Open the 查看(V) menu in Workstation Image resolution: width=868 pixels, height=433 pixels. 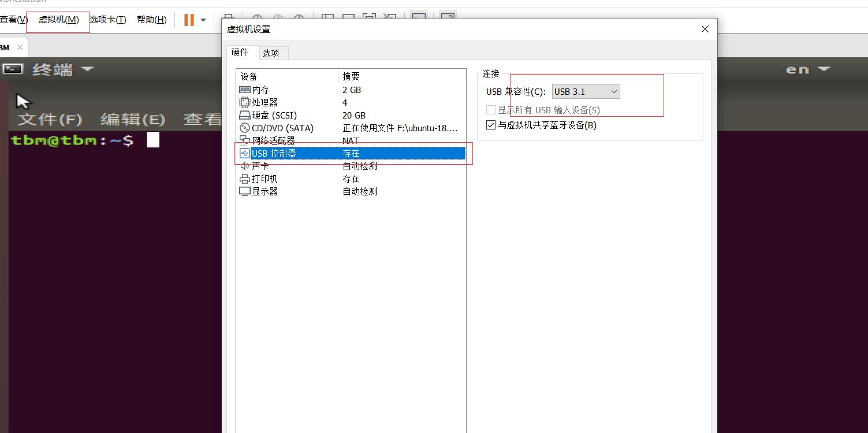pos(13,20)
